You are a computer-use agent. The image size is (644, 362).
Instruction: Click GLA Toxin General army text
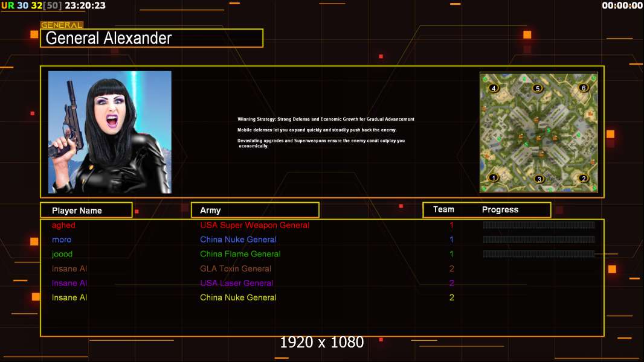pos(236,268)
